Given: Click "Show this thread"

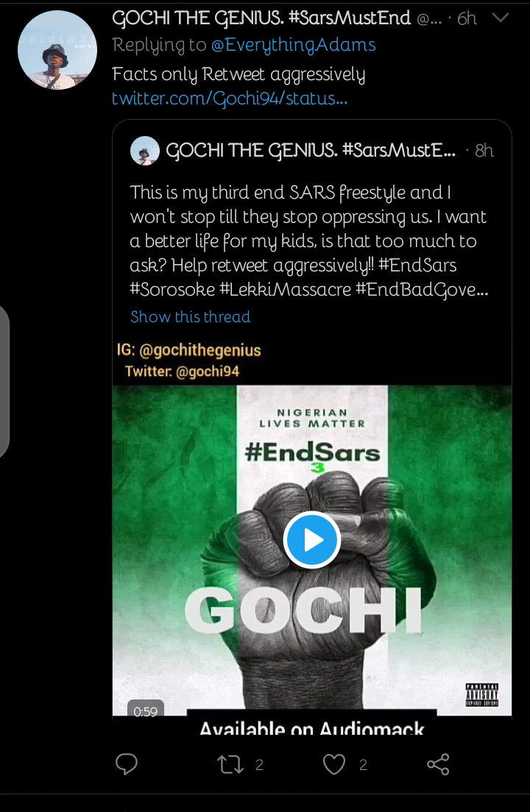Looking at the screenshot, I should (190, 316).
